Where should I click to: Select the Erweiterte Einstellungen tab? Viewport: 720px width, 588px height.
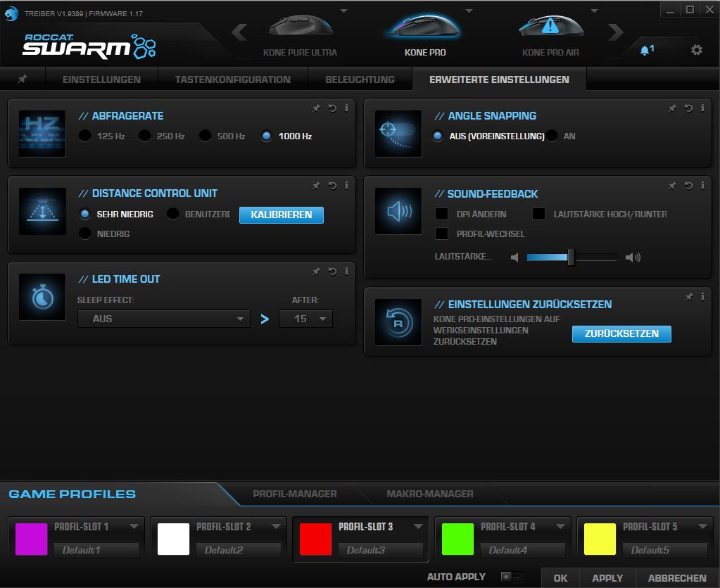tap(499, 79)
